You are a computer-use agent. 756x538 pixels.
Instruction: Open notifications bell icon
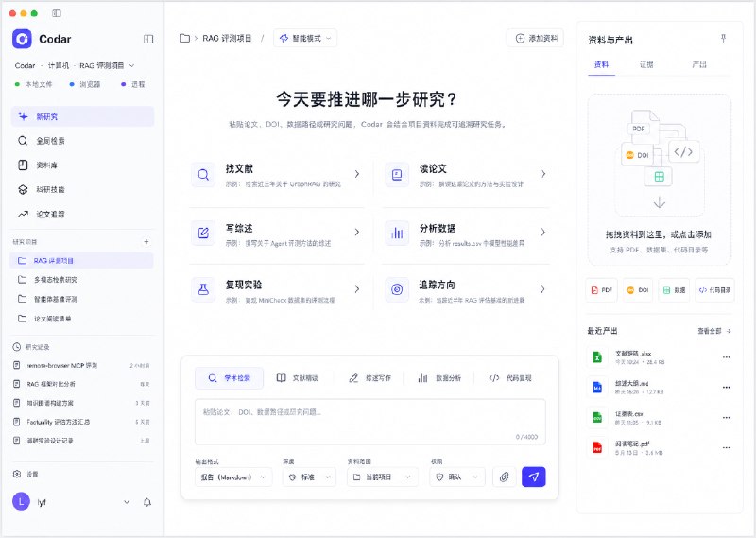click(x=147, y=502)
